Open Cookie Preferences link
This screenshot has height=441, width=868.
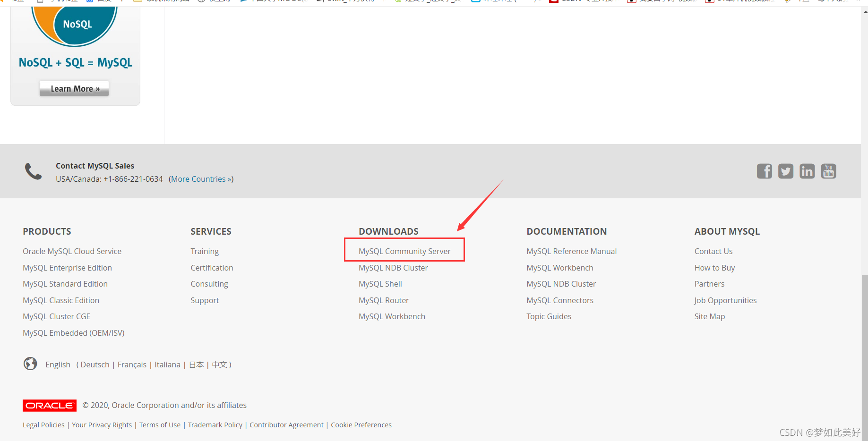pos(361,425)
